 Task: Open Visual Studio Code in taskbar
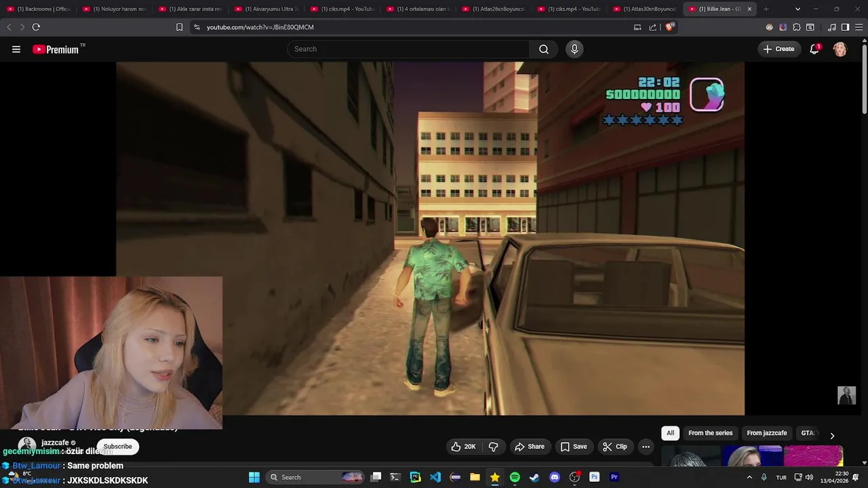[x=435, y=477]
